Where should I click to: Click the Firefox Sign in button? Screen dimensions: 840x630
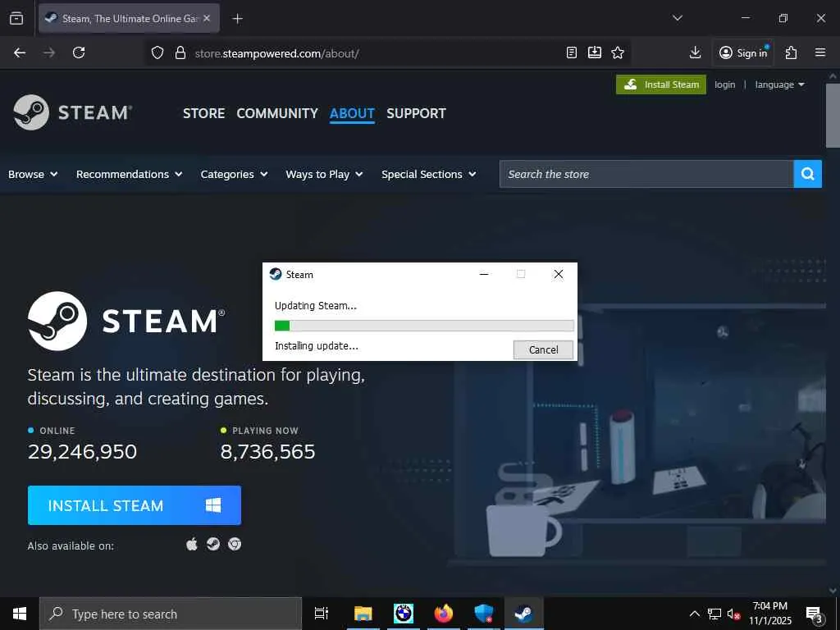point(743,52)
